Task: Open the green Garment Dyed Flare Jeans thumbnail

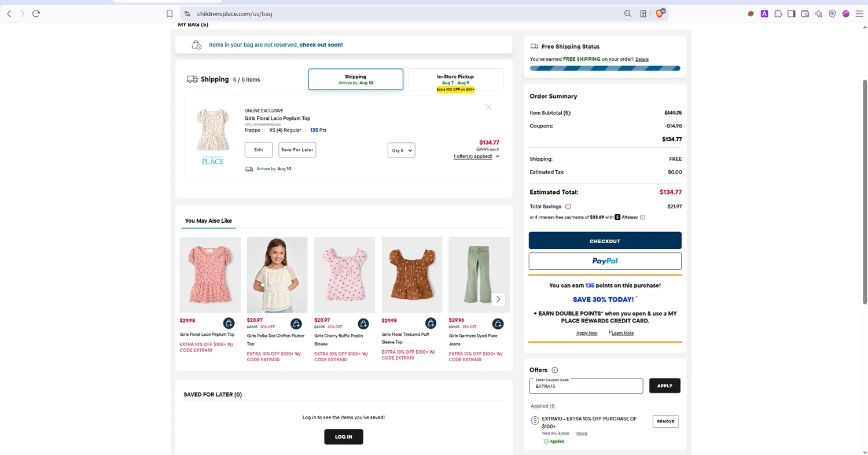Action: 479,275
